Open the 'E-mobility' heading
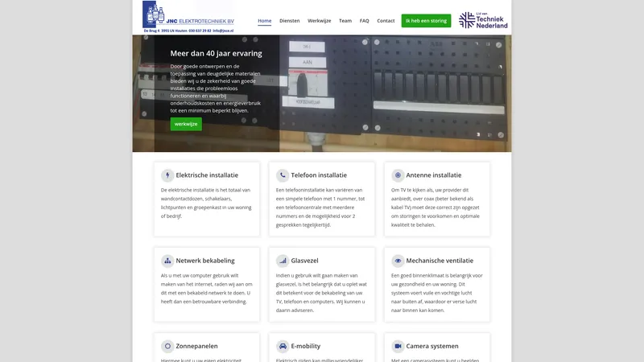The image size is (644, 362). [306, 346]
